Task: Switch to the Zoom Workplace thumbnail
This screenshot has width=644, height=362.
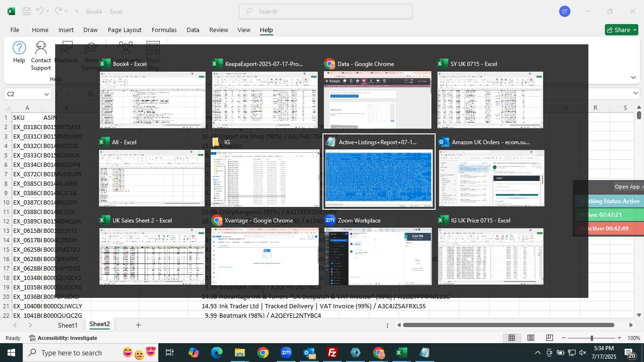Action: (x=378, y=256)
